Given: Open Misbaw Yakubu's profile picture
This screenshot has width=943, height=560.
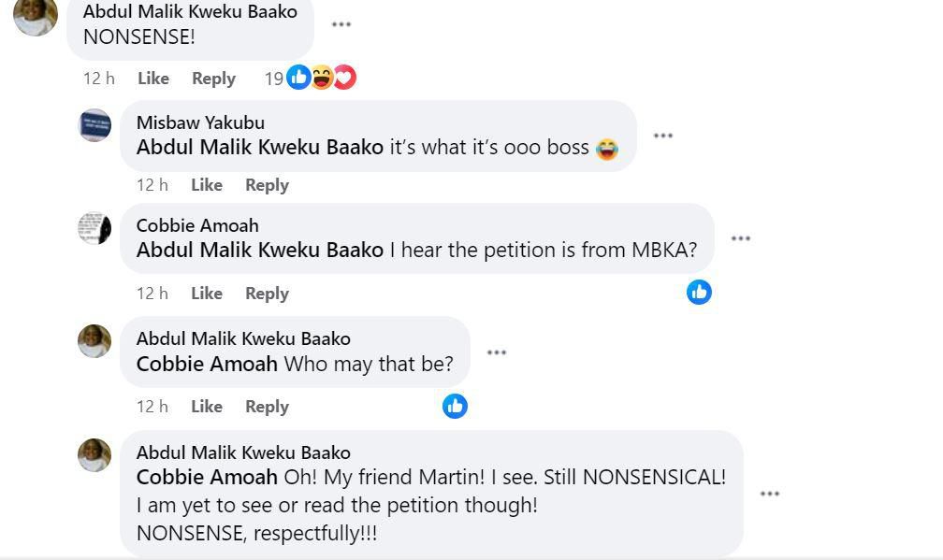Looking at the screenshot, I should (x=94, y=125).
